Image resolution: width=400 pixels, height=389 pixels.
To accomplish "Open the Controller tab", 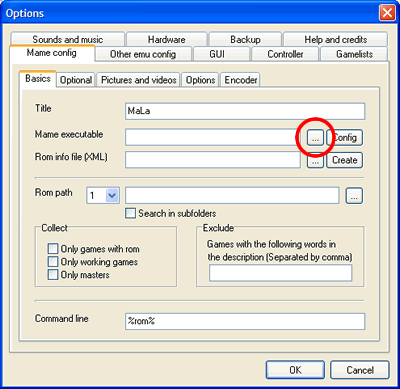I will [285, 54].
